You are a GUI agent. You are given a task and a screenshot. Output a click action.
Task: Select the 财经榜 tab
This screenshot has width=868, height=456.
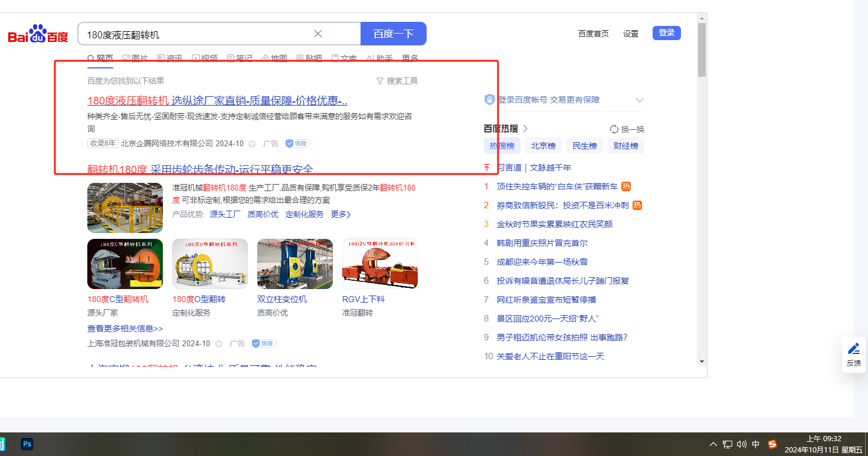point(625,146)
